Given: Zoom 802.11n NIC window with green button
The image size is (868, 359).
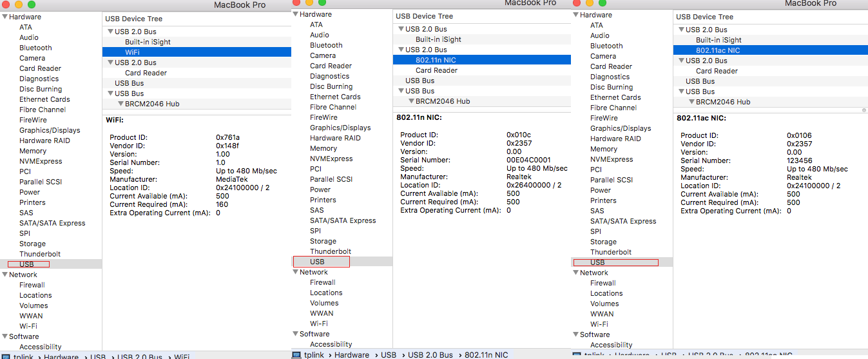Looking at the screenshot, I should [322, 3].
